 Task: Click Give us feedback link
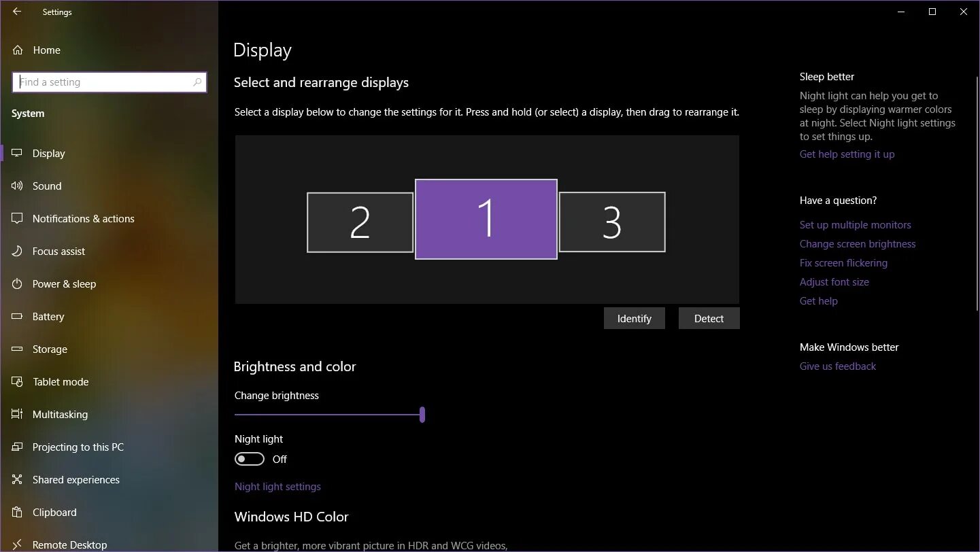(x=838, y=366)
